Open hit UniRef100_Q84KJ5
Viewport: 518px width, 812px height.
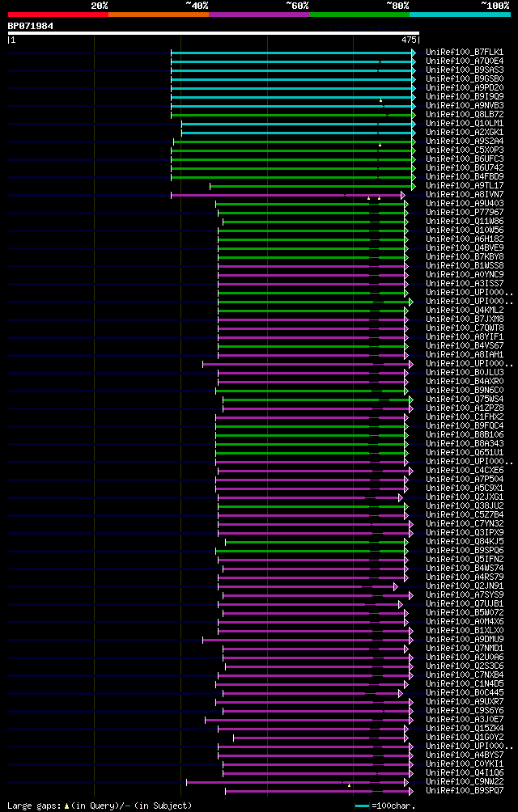coord(464,542)
